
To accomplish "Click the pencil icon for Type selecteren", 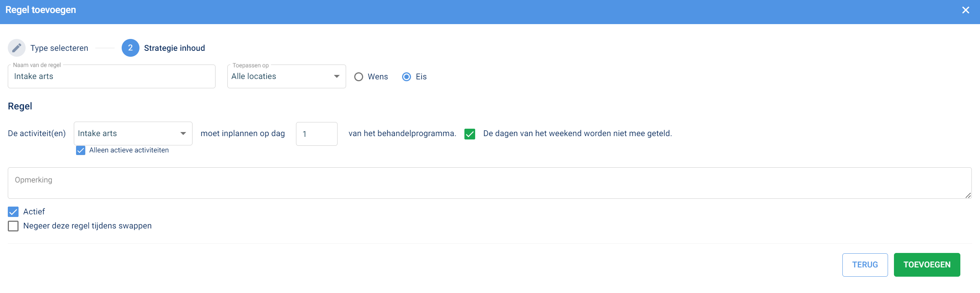I will pos(16,48).
